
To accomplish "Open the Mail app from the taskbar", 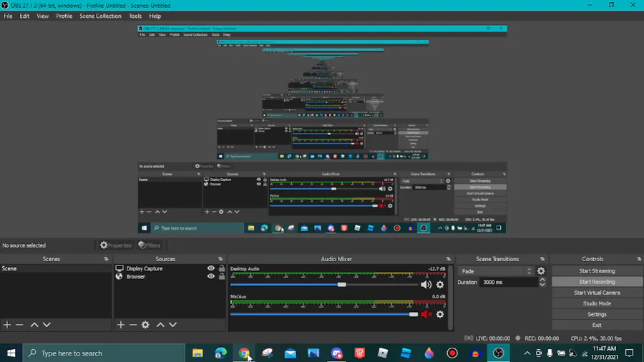I will (x=291, y=353).
